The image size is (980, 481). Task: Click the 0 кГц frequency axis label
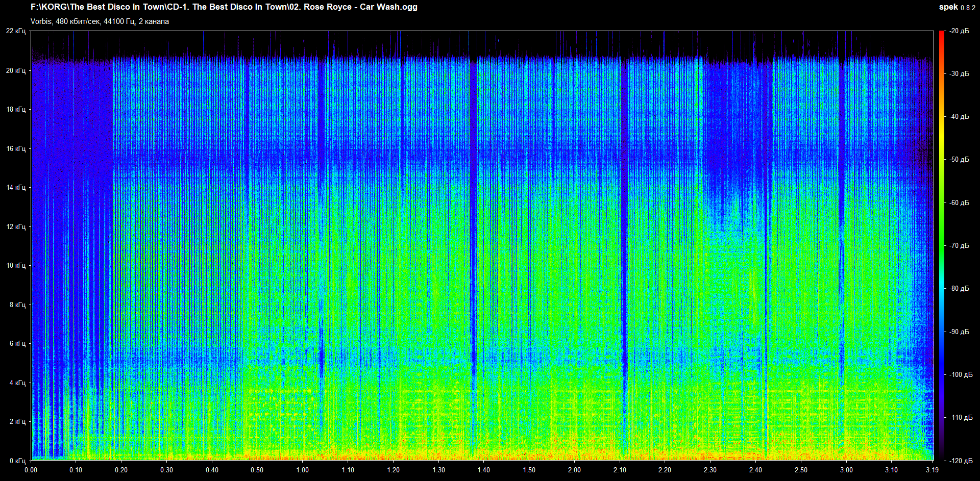(17, 461)
